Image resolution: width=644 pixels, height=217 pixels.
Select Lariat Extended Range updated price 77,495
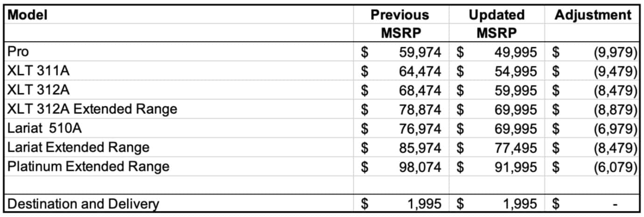click(x=516, y=148)
